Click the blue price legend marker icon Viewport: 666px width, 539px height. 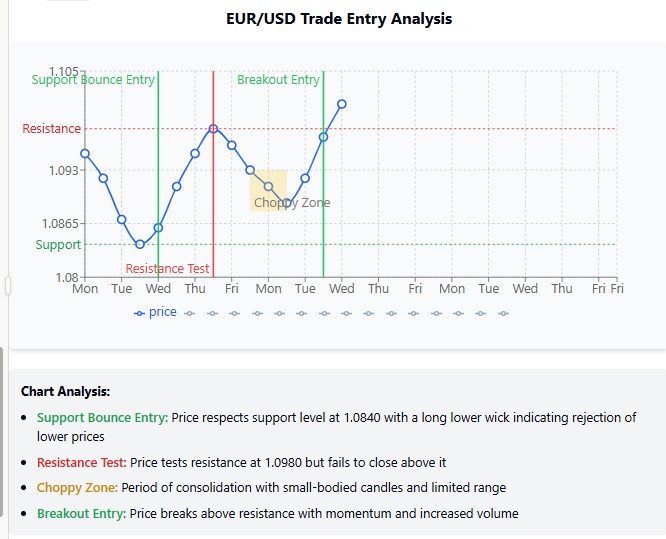click(139, 312)
